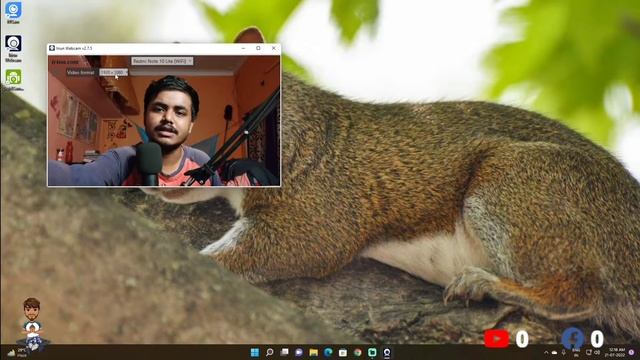Launch Microsoft Edge from taskbar
Screen dimensions: 640x360
tap(328, 352)
